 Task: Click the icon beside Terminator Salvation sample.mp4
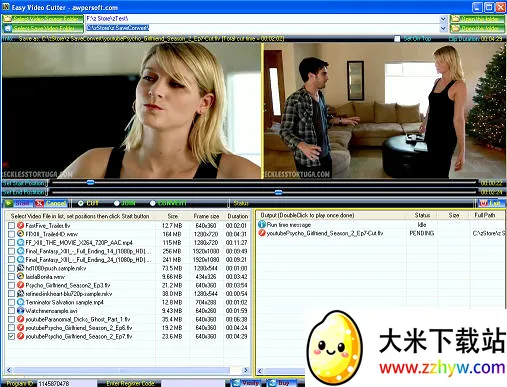coord(21,302)
